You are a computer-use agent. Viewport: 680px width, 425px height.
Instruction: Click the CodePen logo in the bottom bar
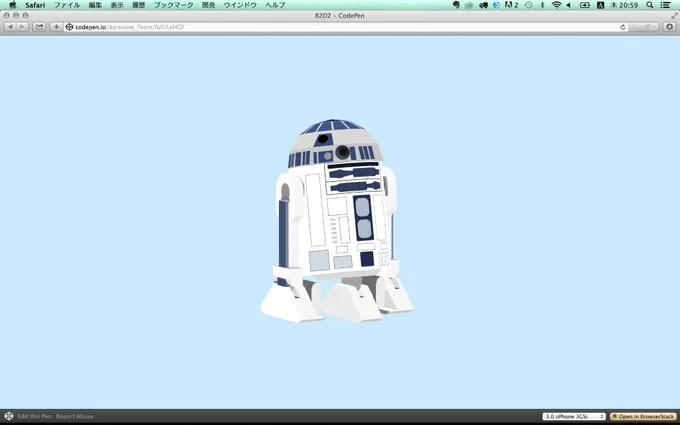[9, 416]
